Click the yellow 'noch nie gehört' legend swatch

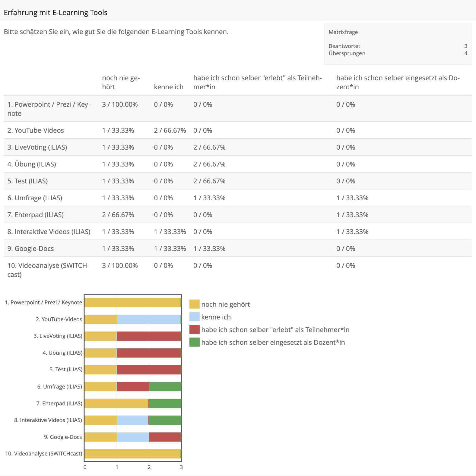(x=194, y=304)
